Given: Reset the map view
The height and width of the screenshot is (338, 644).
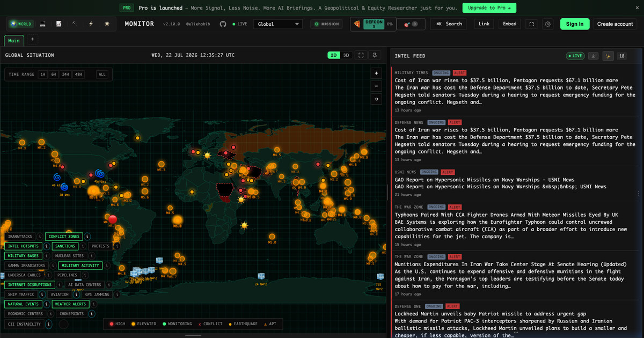Looking at the screenshot, I should tap(376, 99).
